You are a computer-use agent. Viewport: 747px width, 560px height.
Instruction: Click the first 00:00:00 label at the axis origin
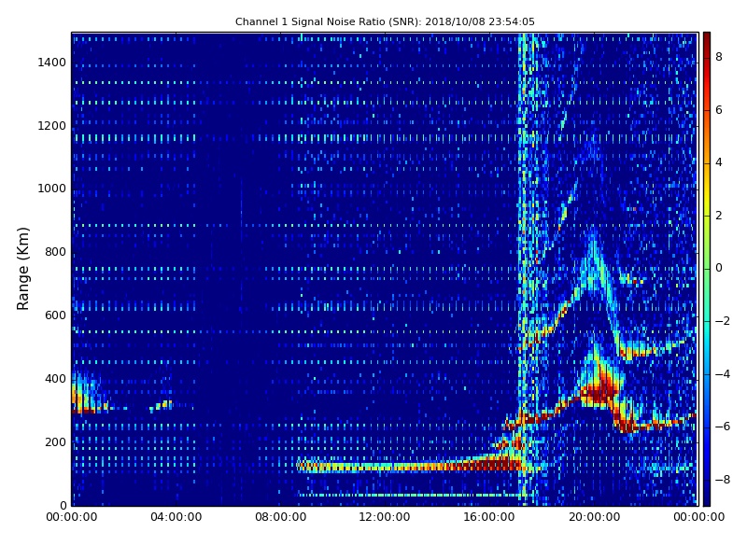coord(72,517)
